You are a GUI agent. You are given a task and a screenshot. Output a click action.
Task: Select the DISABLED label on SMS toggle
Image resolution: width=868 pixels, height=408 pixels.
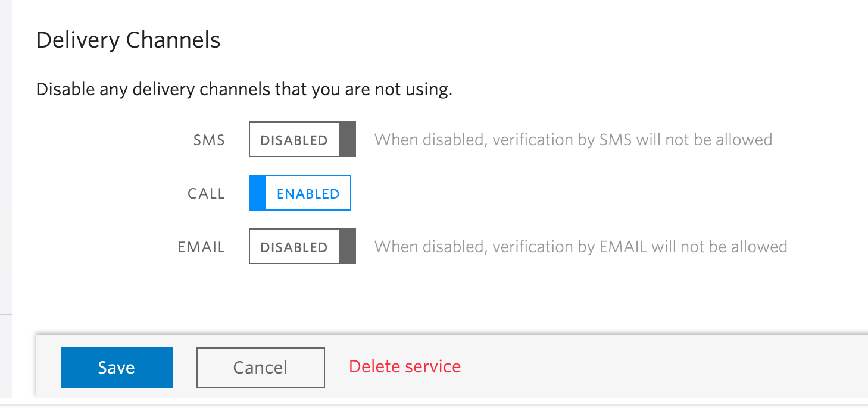coord(294,139)
